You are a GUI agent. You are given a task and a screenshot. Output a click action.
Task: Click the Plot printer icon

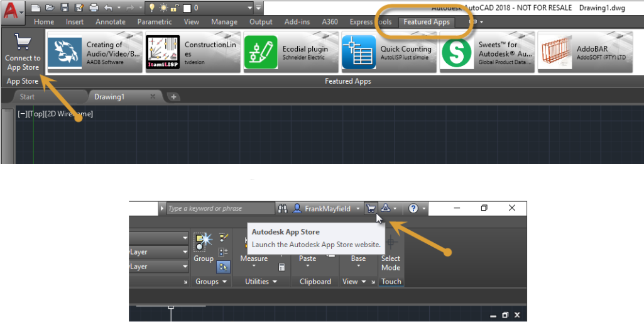coord(94,8)
